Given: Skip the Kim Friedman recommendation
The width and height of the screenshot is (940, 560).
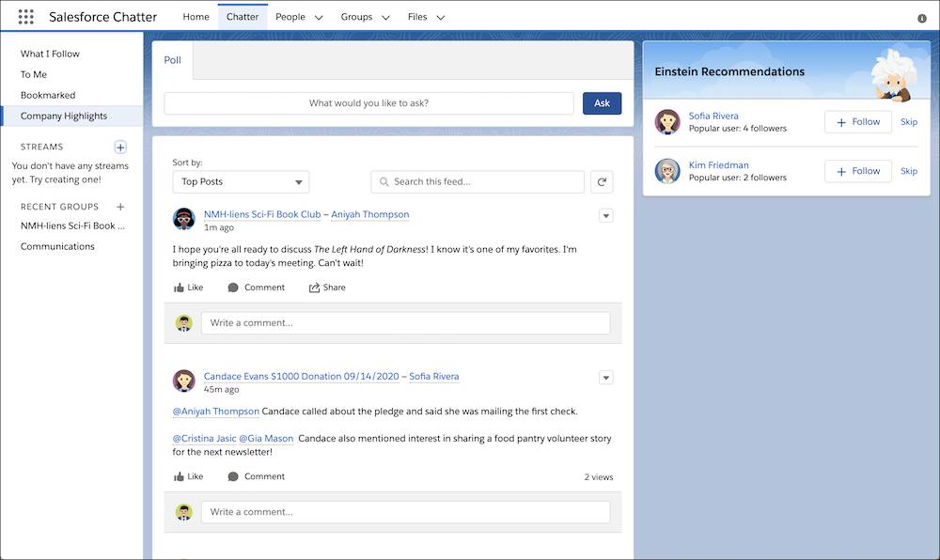Looking at the screenshot, I should pyautogui.click(x=909, y=171).
